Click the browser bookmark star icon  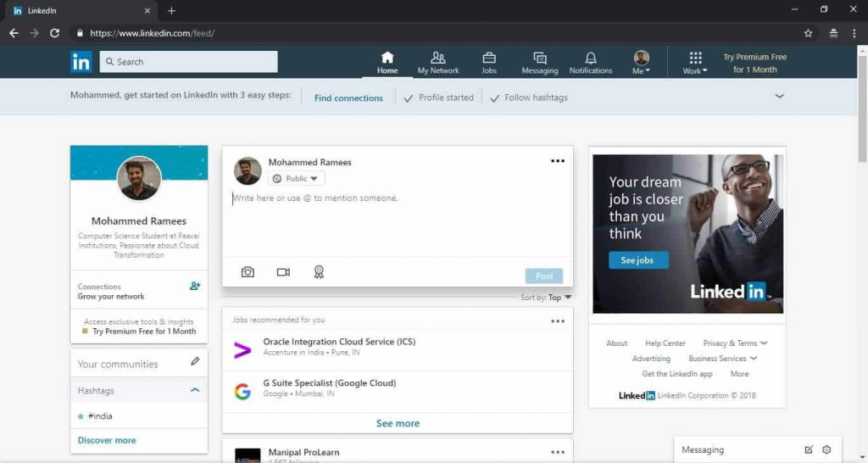coord(808,33)
